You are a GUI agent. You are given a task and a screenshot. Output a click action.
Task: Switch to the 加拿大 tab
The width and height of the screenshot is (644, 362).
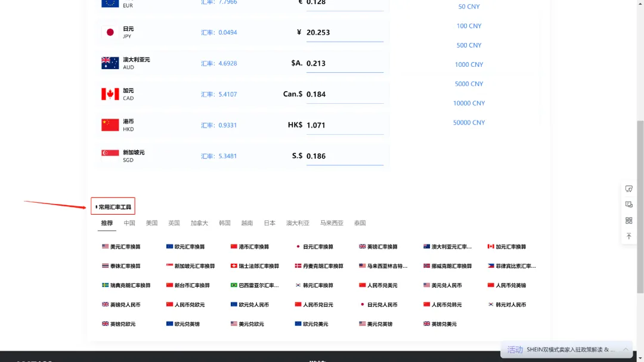click(199, 223)
